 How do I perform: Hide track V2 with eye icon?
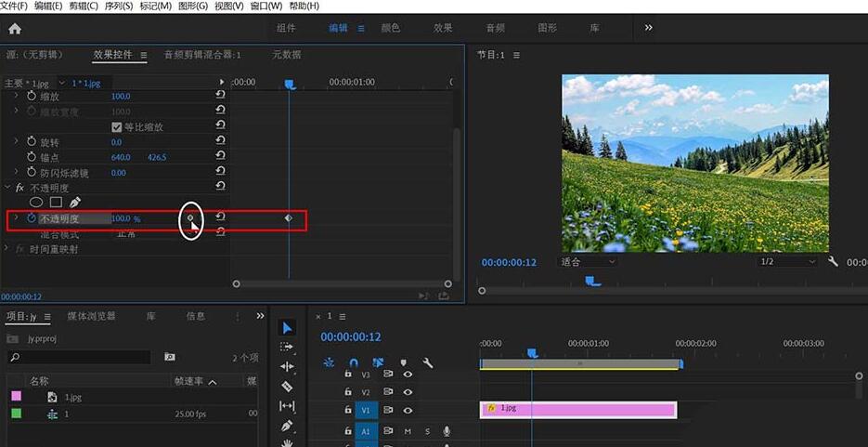[408, 392]
